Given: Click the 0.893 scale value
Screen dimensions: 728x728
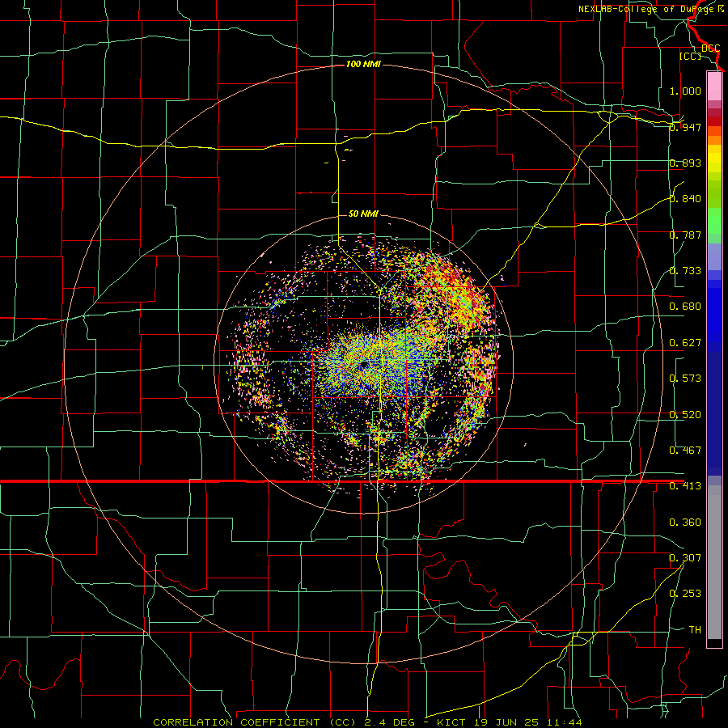Looking at the screenshot, I should [685, 163].
